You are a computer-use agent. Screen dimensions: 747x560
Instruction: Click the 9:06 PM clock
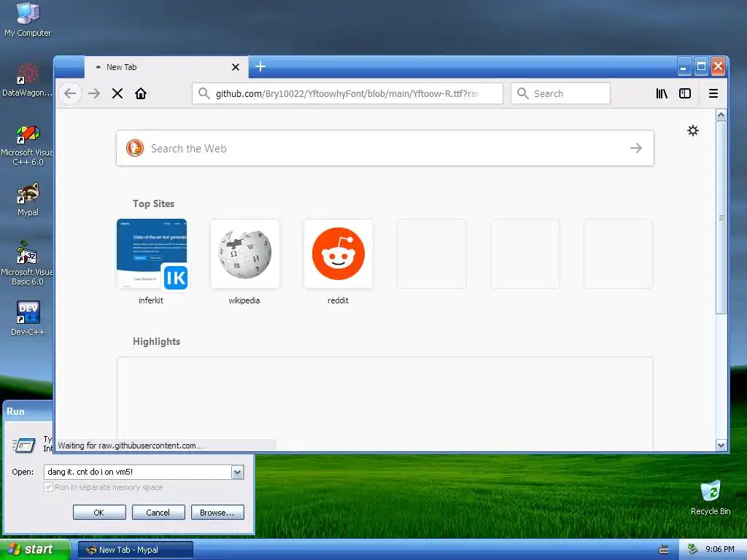tap(719, 549)
